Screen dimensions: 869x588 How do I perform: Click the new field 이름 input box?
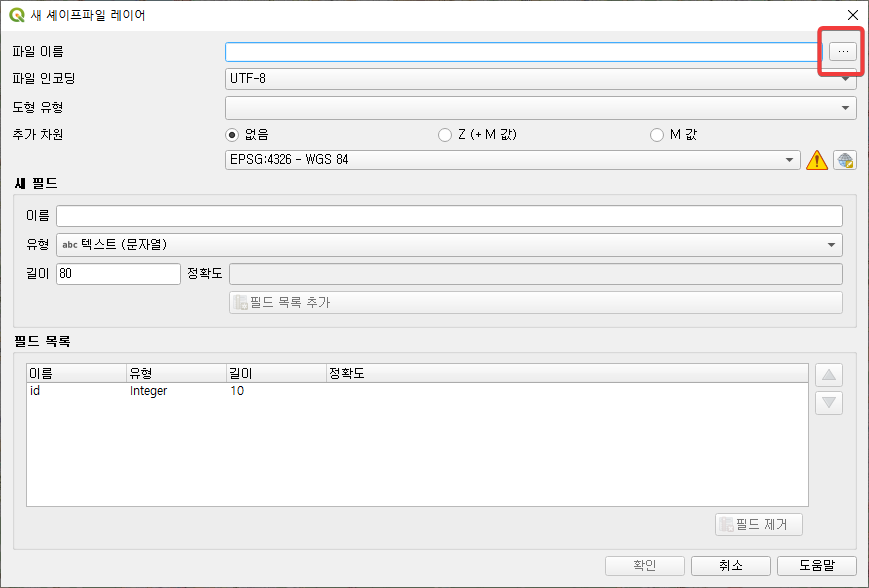tap(449, 216)
